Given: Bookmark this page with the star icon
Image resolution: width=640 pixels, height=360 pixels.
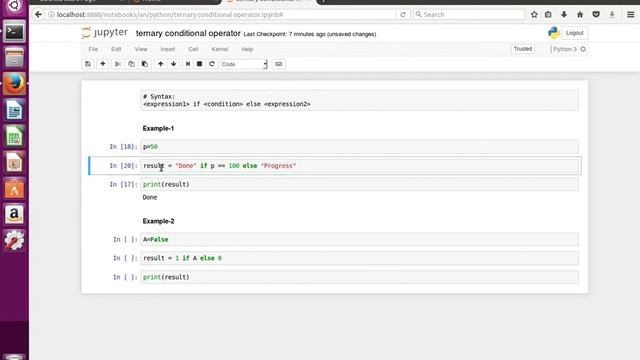Looking at the screenshot, I should click(534, 14).
